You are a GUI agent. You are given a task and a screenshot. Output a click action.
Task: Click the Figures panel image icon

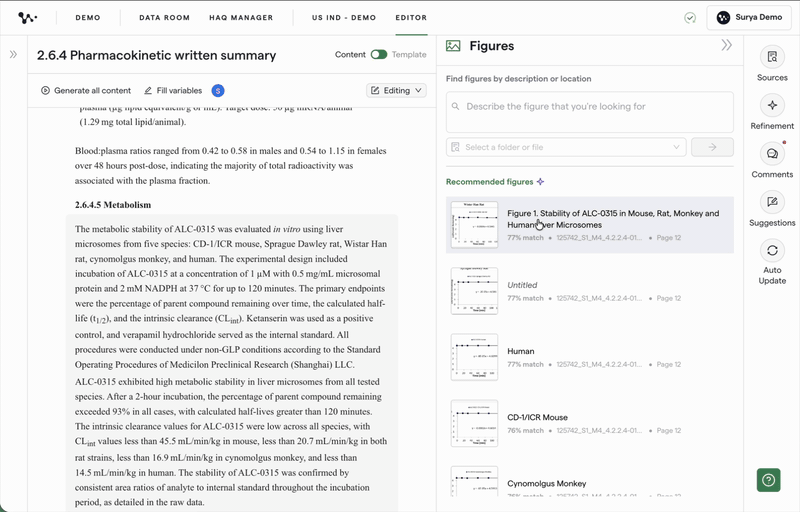tap(453, 46)
